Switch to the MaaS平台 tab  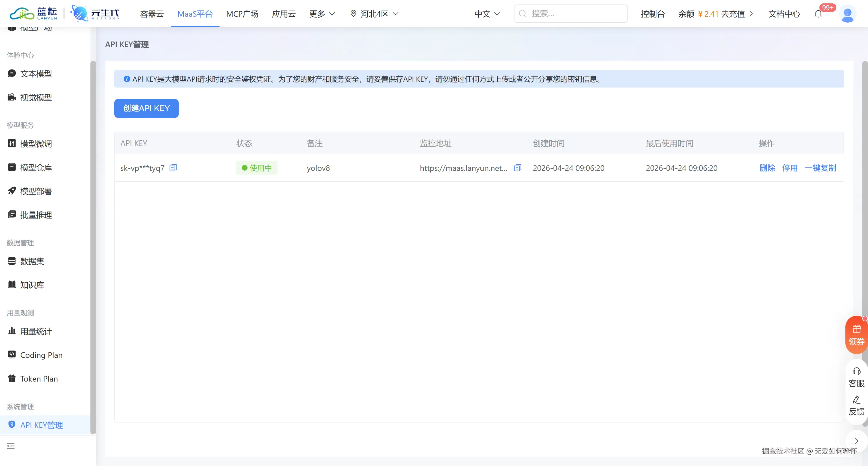tap(195, 14)
